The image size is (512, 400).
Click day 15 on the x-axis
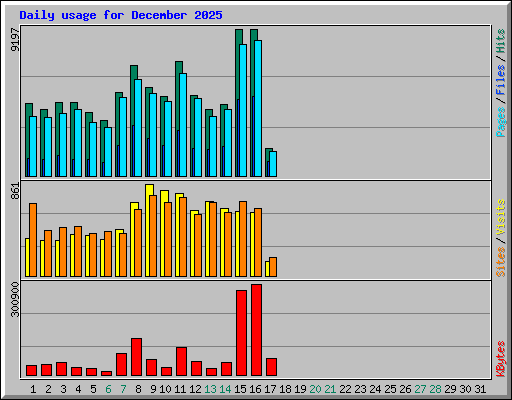pos(240,389)
